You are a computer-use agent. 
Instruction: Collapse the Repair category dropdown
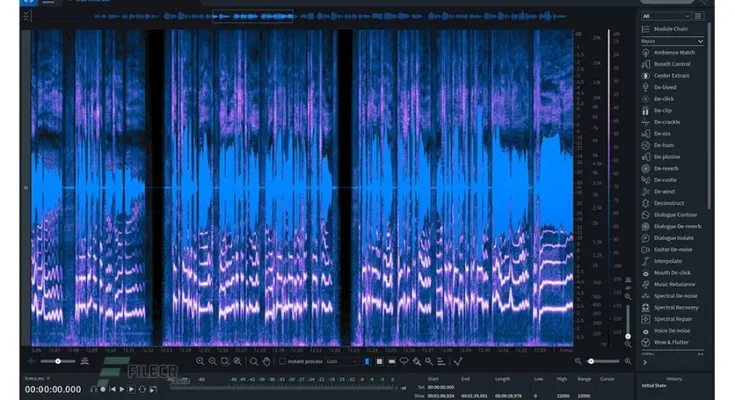(x=672, y=41)
